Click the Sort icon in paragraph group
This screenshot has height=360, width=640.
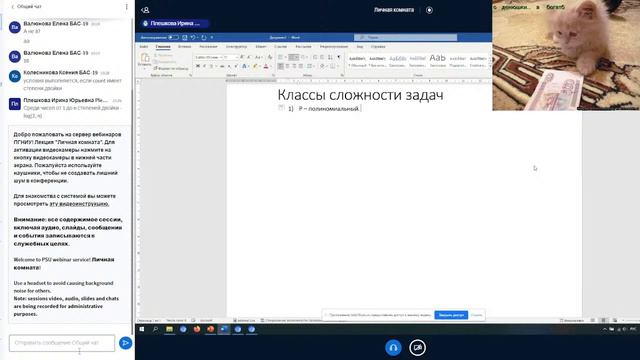tap(330, 57)
